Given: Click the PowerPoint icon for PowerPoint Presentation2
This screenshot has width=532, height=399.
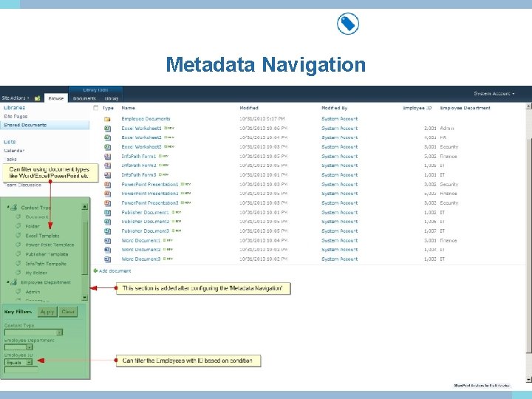Looking at the screenshot, I should point(108,194).
